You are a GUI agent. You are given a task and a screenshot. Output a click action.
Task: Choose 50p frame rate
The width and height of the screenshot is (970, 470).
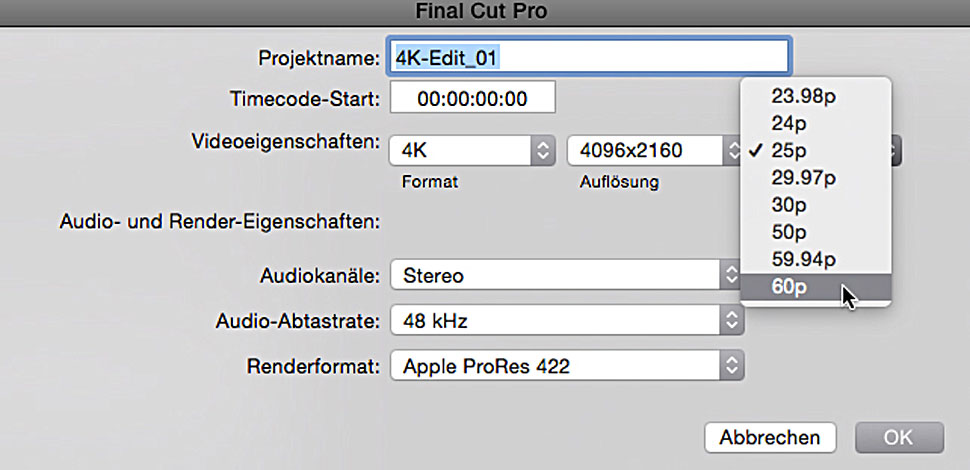coord(789,232)
